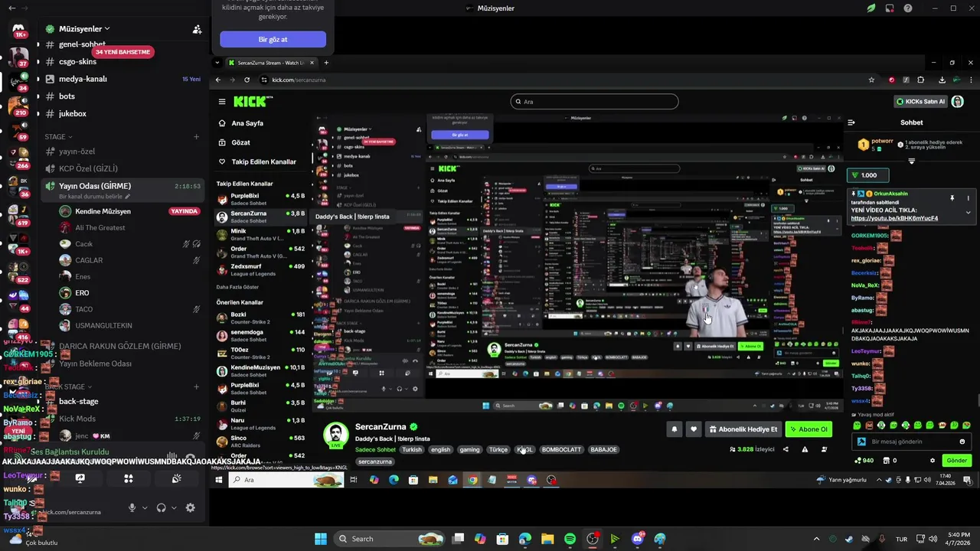Share the stream via share icon
This screenshot has height=551, width=980.
786,449
